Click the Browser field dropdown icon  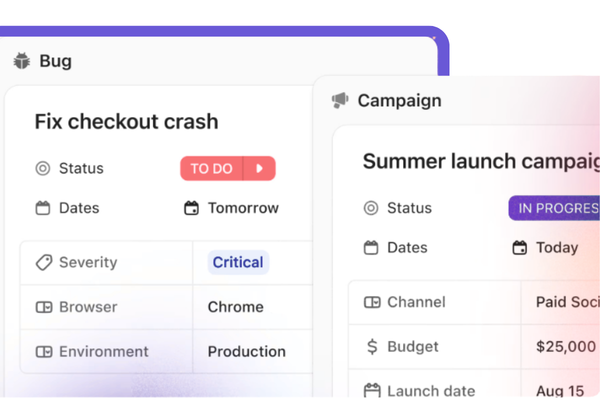coord(44,307)
